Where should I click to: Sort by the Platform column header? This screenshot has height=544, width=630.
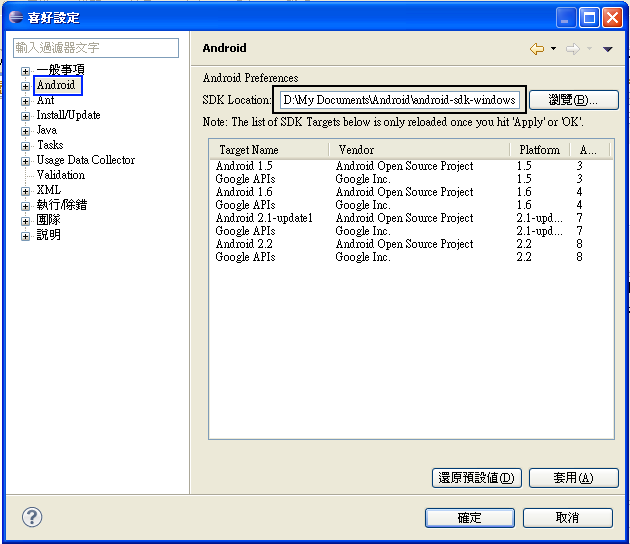click(x=540, y=150)
